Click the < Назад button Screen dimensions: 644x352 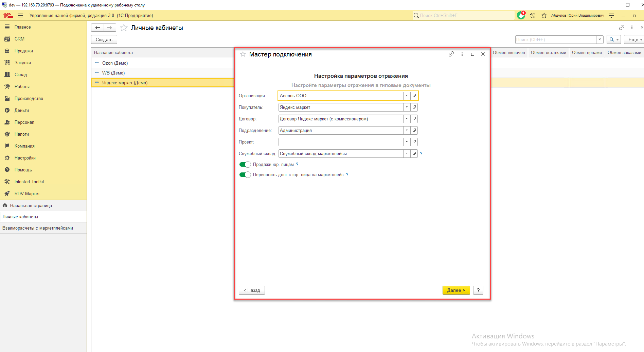click(252, 290)
